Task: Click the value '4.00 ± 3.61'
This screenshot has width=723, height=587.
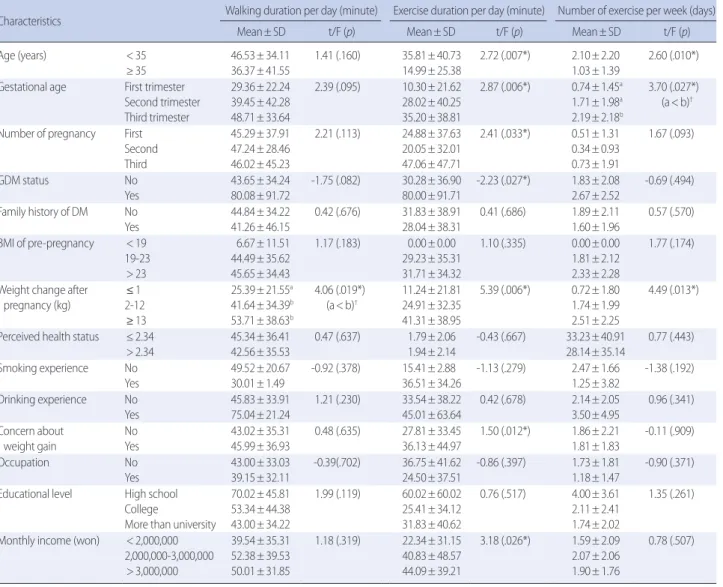Action: point(596,494)
